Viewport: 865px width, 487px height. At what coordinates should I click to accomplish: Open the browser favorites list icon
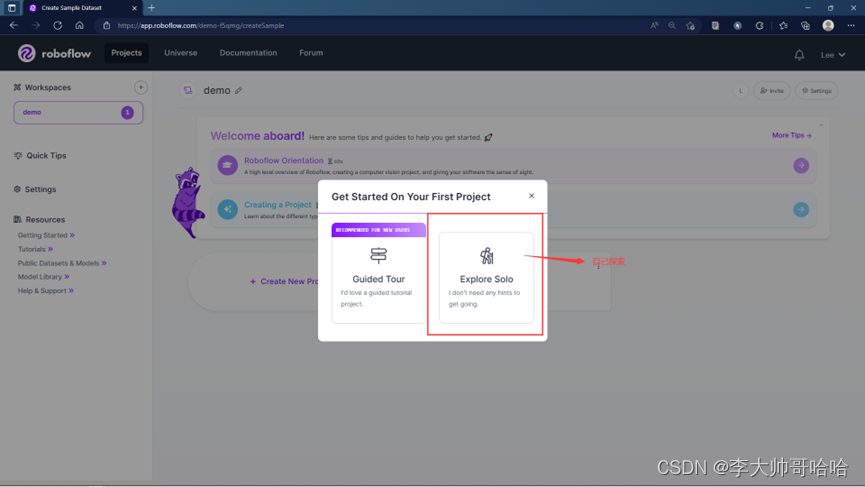(x=783, y=25)
